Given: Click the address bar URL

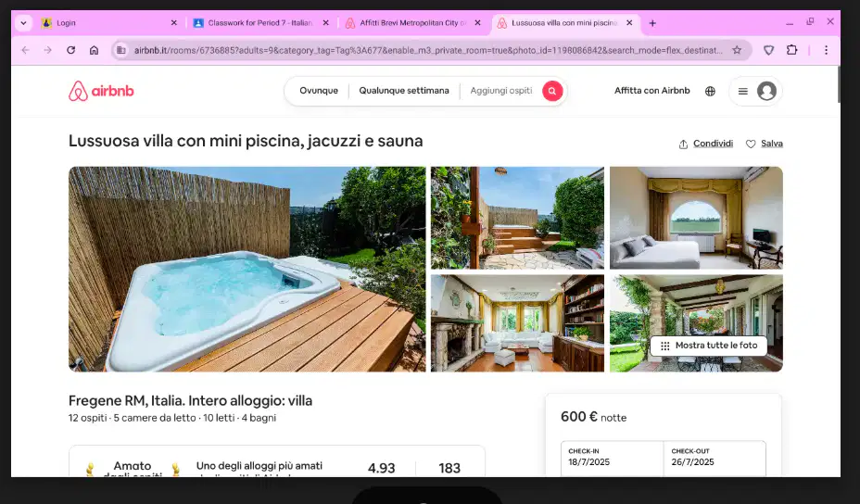Looking at the screenshot, I should click(428, 50).
